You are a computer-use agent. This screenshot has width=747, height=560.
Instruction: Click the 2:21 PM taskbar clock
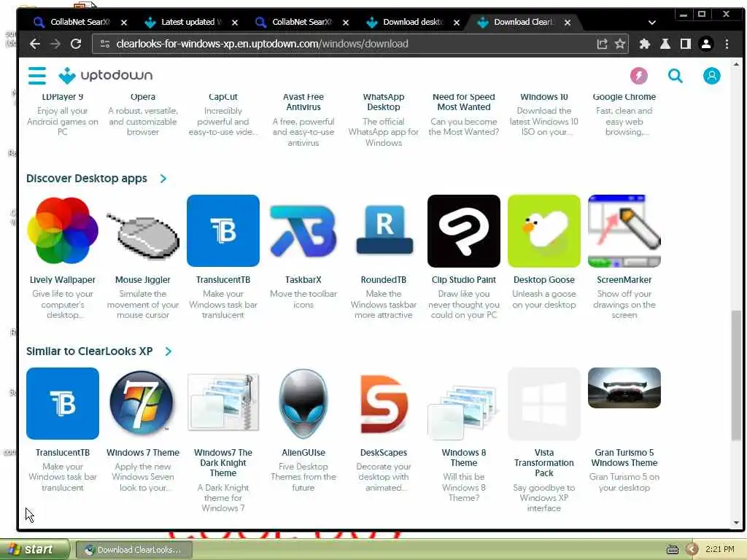pyautogui.click(x=720, y=550)
